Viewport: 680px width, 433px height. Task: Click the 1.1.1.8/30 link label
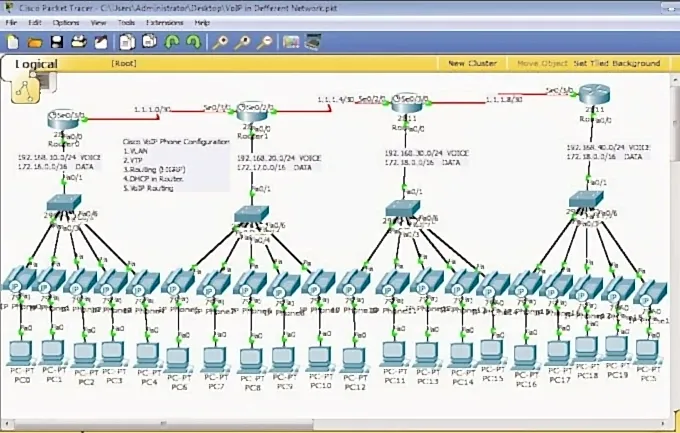(x=504, y=100)
